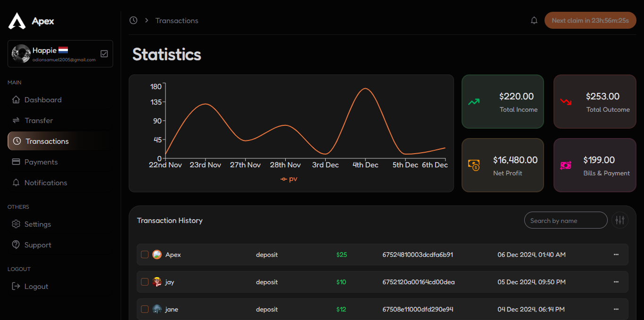Click the Payments card icon
The height and width of the screenshot is (320, 644).
(16, 162)
